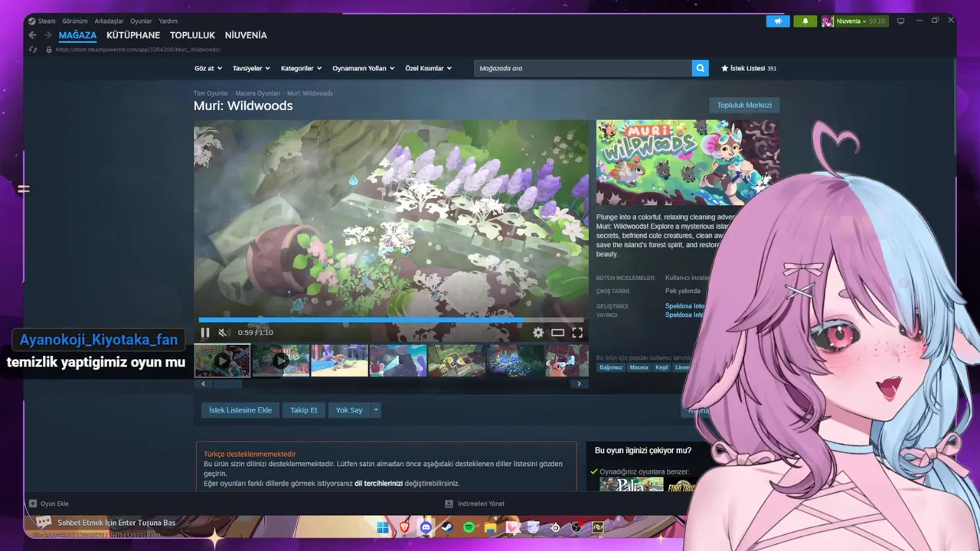Click the Takip Et button
Screen dimensions: 980x551
click(304, 410)
